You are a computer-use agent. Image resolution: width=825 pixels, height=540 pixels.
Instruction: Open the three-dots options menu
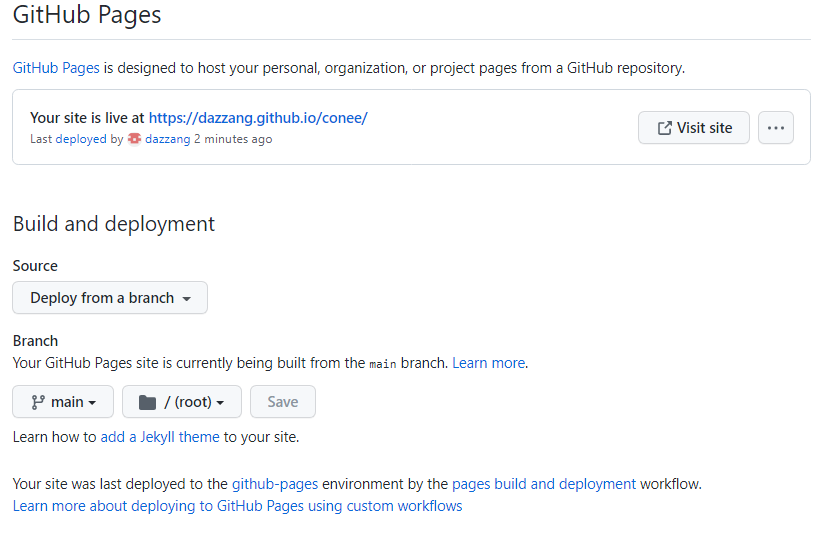tap(776, 127)
